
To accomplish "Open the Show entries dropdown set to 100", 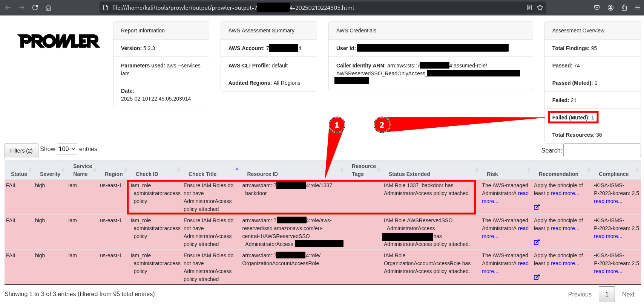I will click(67, 149).
